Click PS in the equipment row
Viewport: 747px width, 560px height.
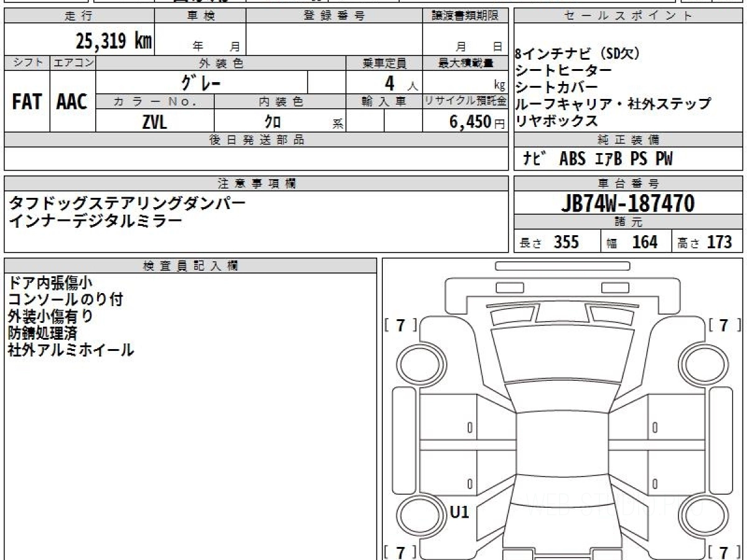pyautogui.click(x=639, y=159)
